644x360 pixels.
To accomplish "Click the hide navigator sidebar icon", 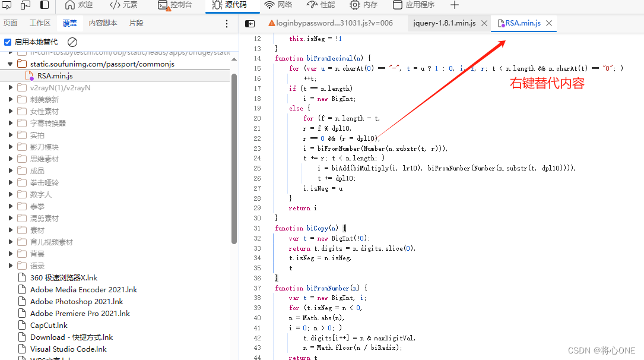I will 250,24.
